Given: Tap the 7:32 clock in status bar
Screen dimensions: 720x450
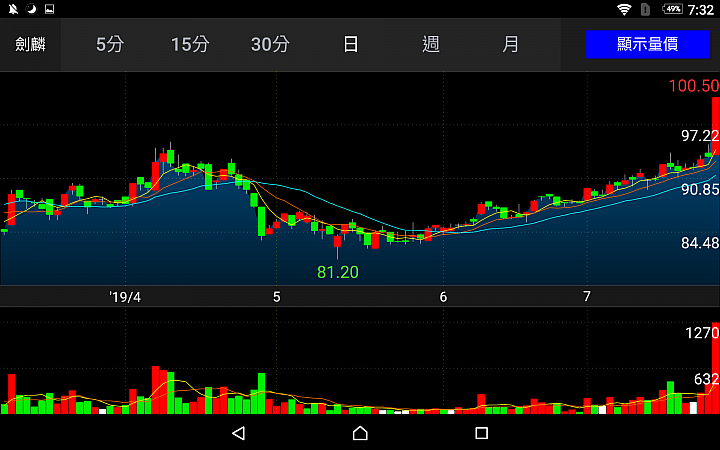Looking at the screenshot, I should click(701, 10).
